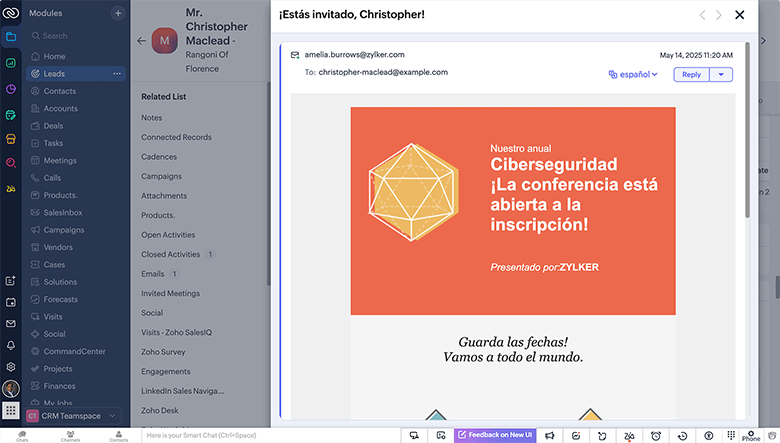Open the calendar icon in left rail
Image resolution: width=780 pixels, height=443 pixels.
10,302
